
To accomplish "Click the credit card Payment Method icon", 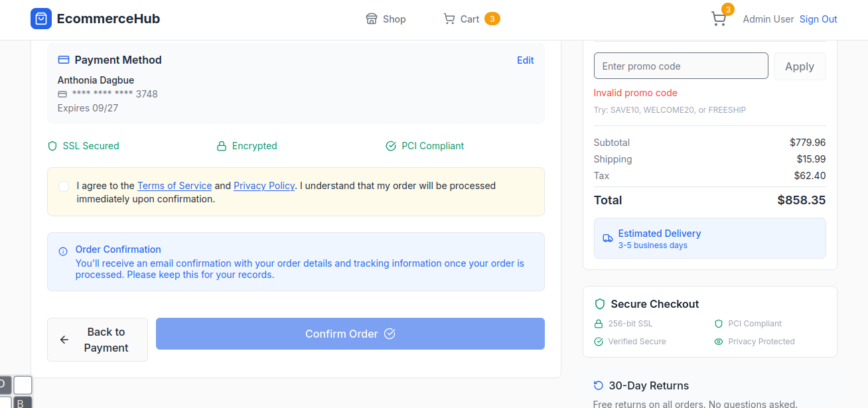I will tap(64, 60).
